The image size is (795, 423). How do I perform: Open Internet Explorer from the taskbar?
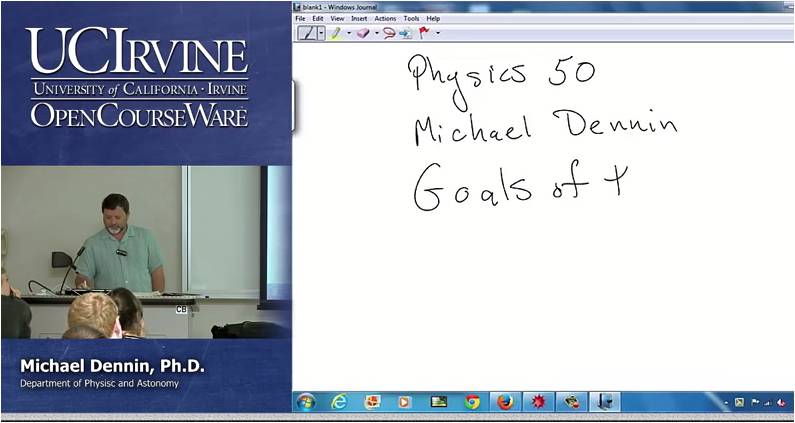[339, 402]
